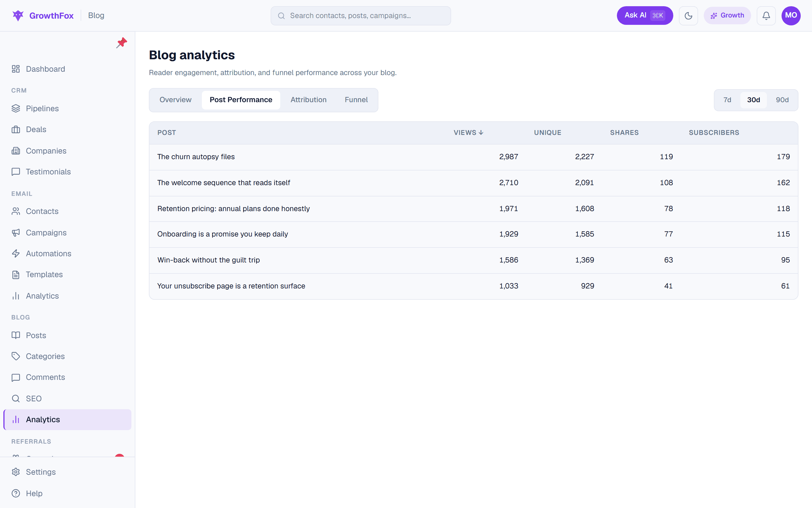Screen dimensions: 812x508
Task: Switch to the Post Performance tab
Action: tap(241, 100)
